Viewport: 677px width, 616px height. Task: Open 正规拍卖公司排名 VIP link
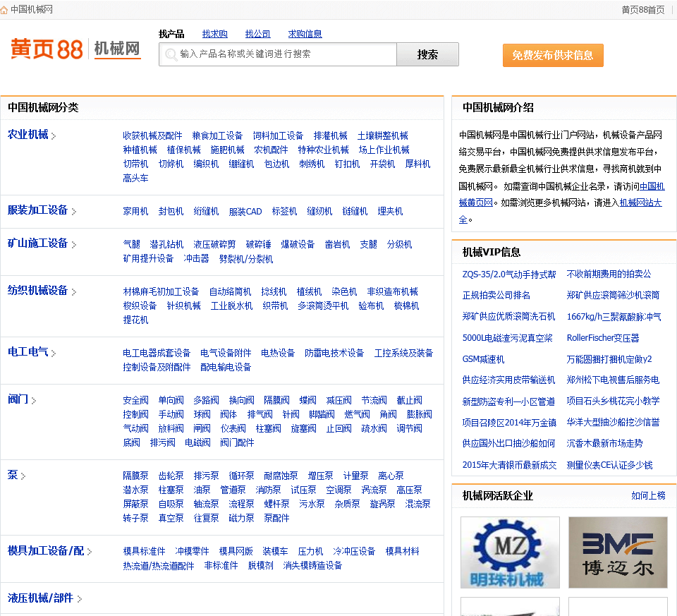point(496,296)
